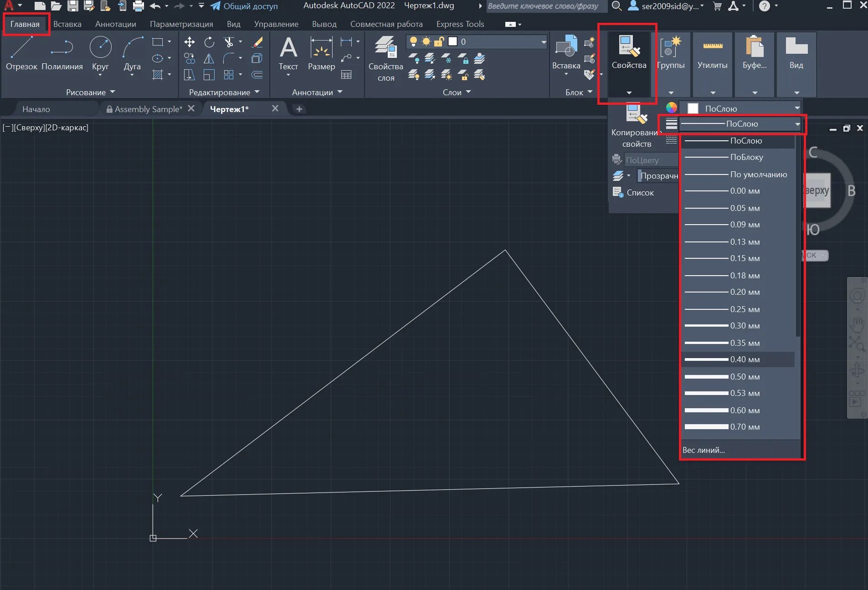Screen dimensions: 868x590
Task: Click the Общий доступ share button
Action: pos(244,6)
